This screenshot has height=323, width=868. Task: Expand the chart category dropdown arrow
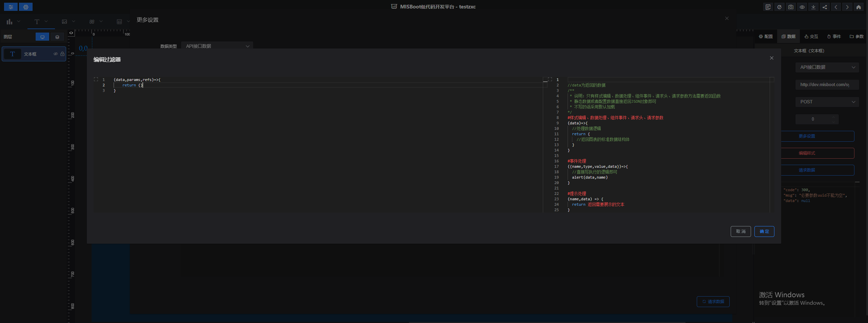(x=19, y=21)
